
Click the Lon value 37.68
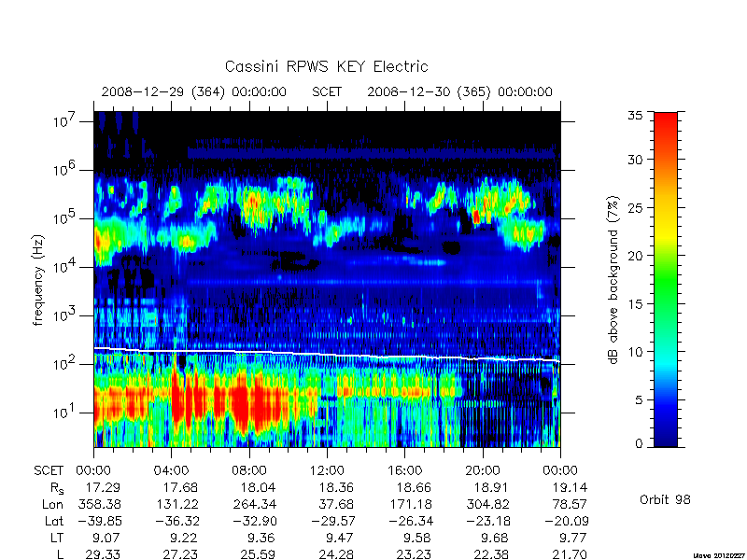click(x=336, y=504)
